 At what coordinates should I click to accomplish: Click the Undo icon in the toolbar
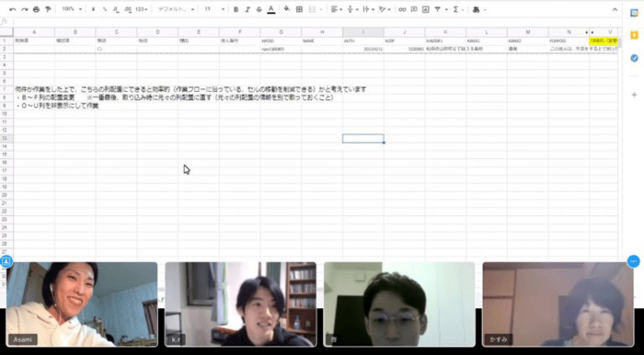point(13,10)
